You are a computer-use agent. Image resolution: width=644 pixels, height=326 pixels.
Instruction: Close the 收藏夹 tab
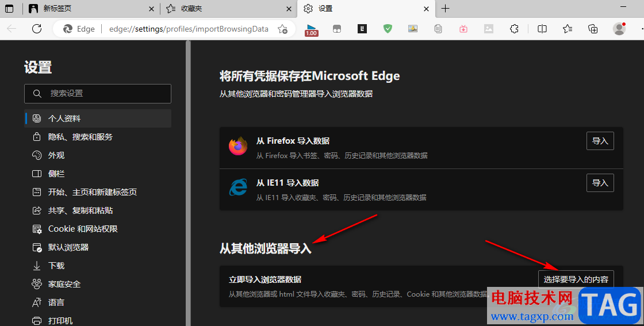click(x=289, y=9)
